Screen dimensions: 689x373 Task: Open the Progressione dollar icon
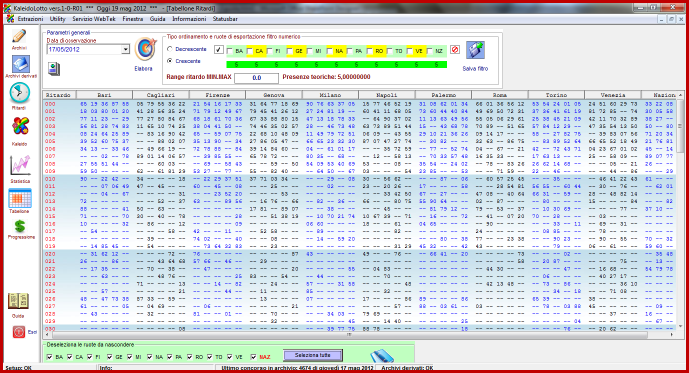click(x=20, y=226)
